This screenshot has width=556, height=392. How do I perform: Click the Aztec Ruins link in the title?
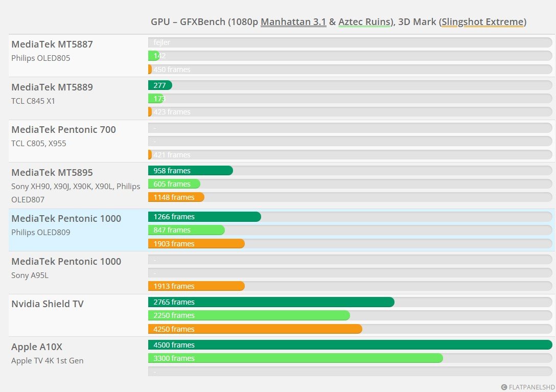pyautogui.click(x=364, y=22)
